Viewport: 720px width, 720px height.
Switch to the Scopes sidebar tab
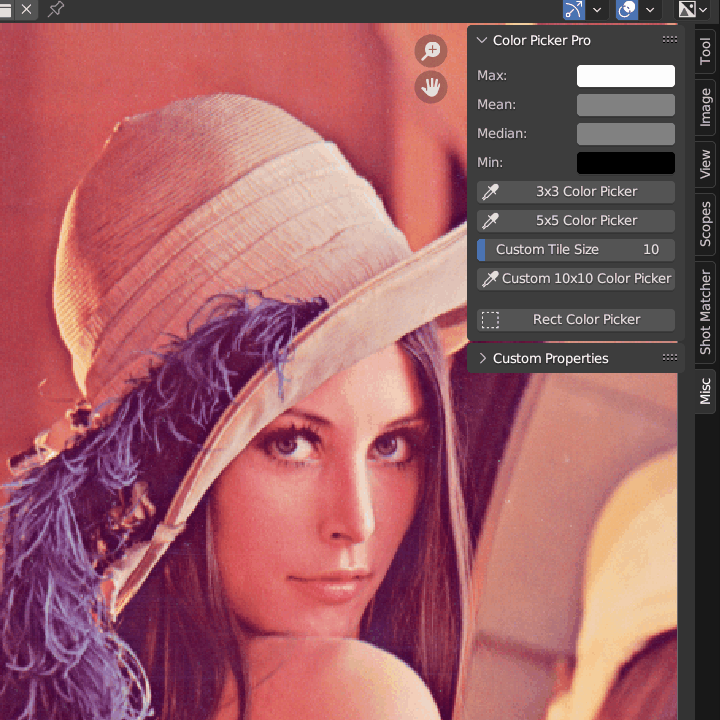coord(705,224)
